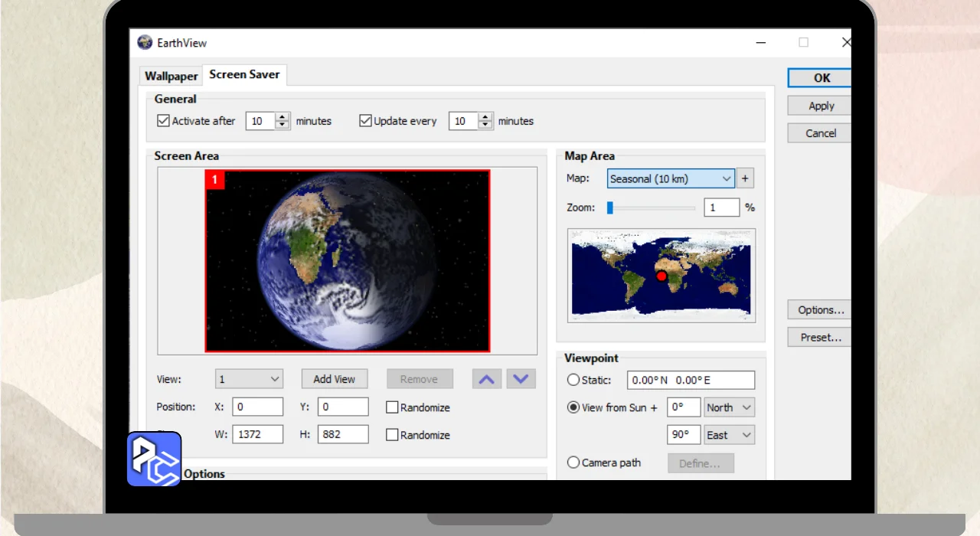
Task: Open the North direction dropdown
Action: coord(729,407)
